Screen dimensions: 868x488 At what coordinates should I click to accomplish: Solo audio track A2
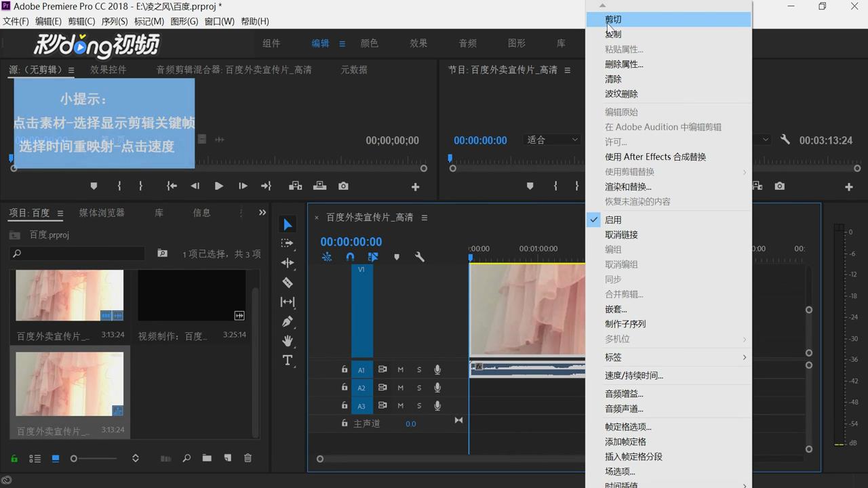point(419,388)
